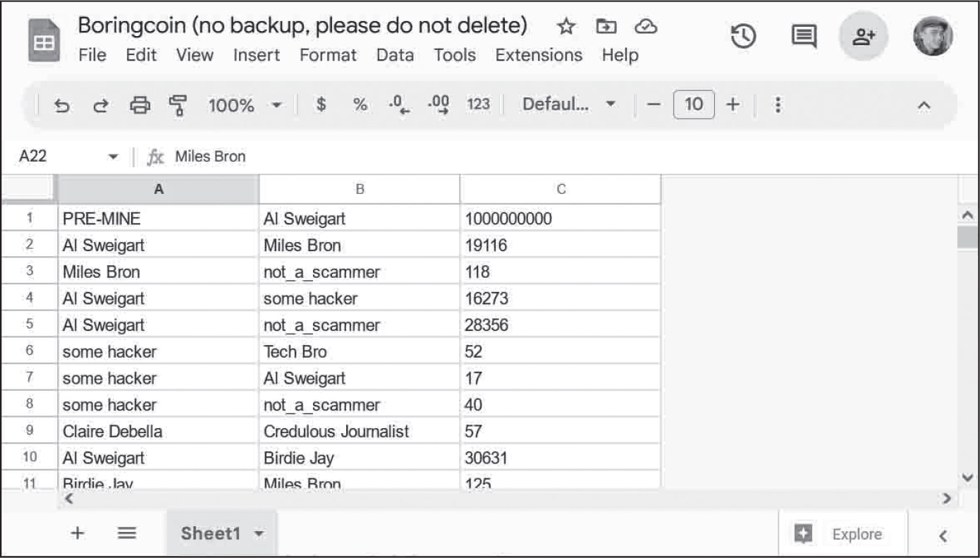980x558 pixels.
Task: Open the zoom 100% dropdown
Action: (244, 105)
